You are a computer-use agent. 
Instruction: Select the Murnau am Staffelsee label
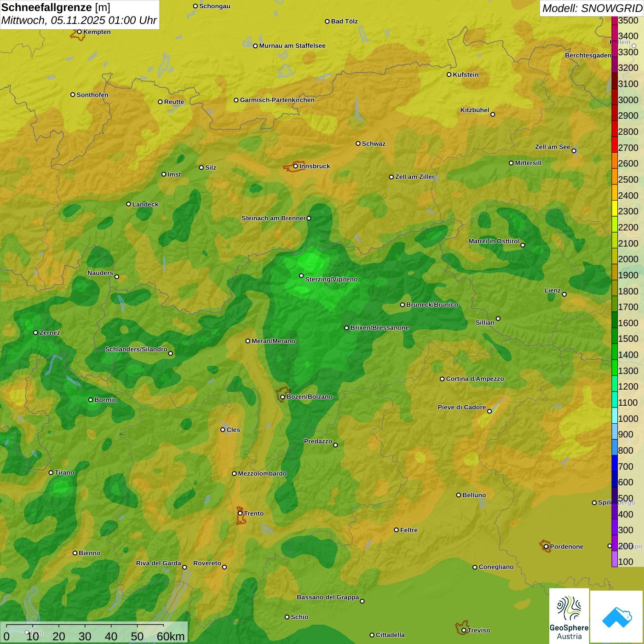coord(292,46)
